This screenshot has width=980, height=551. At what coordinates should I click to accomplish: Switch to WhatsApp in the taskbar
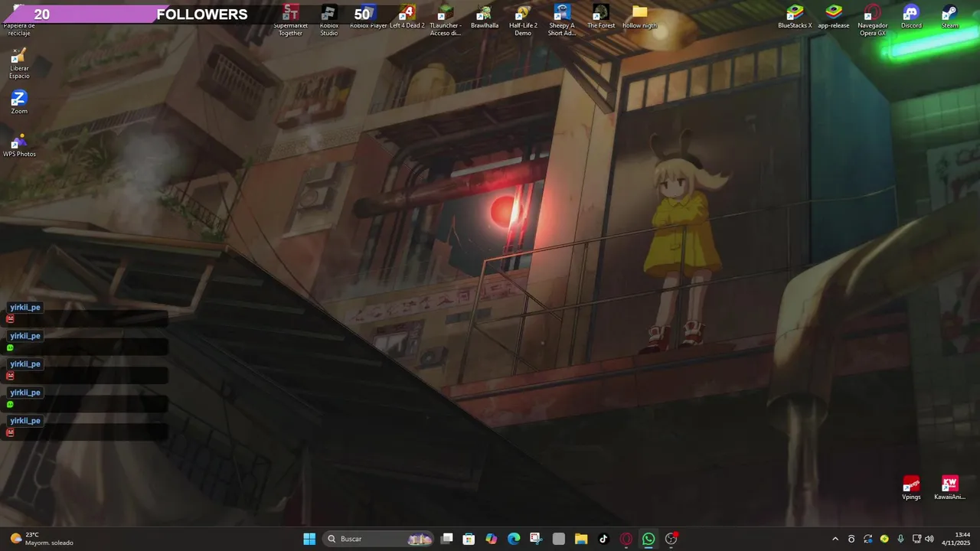coord(648,539)
